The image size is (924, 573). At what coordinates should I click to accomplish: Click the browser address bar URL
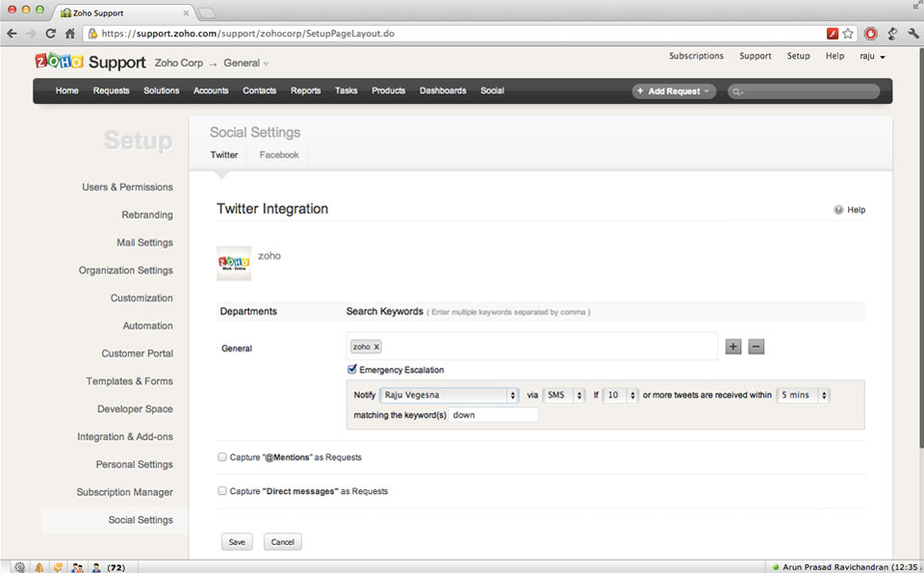coord(247,34)
